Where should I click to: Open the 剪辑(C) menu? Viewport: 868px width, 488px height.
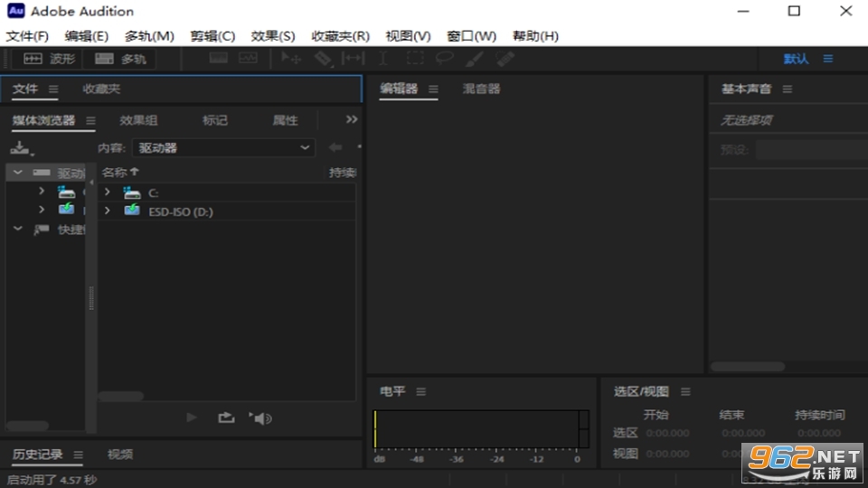[212, 36]
